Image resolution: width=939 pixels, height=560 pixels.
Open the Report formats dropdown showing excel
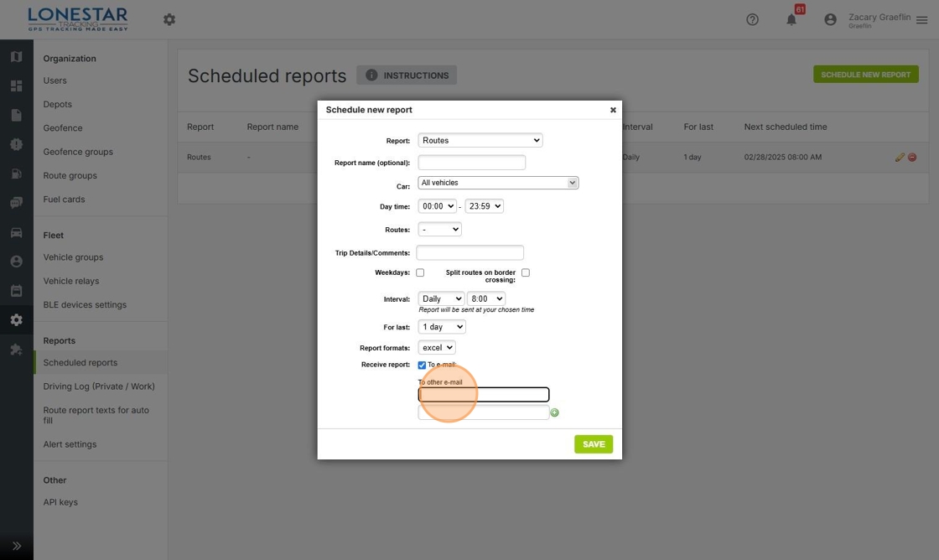437,347
